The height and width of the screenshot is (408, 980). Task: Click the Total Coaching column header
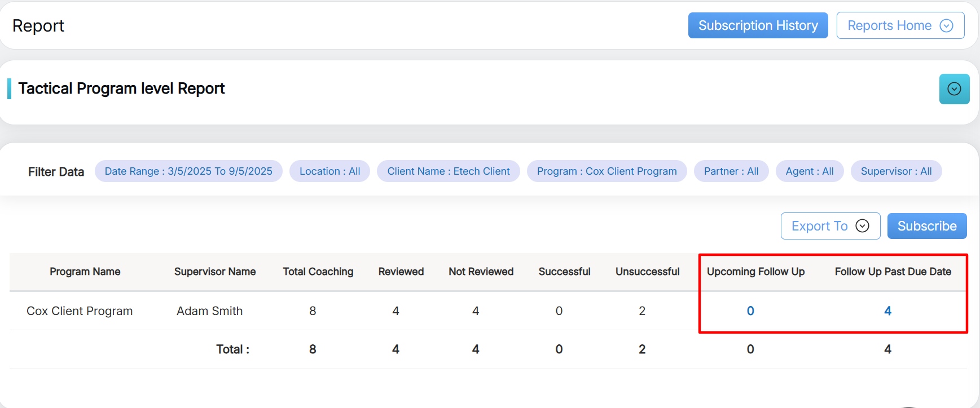coord(318,272)
